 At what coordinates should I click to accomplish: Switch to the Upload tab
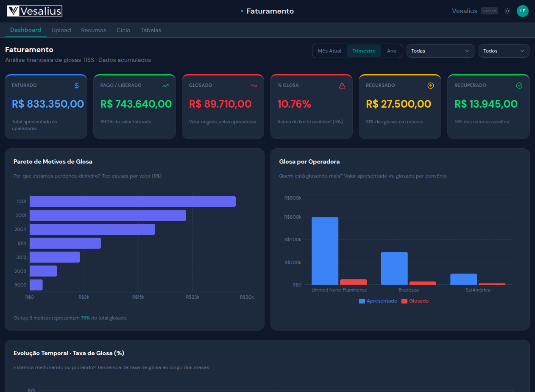click(x=61, y=30)
